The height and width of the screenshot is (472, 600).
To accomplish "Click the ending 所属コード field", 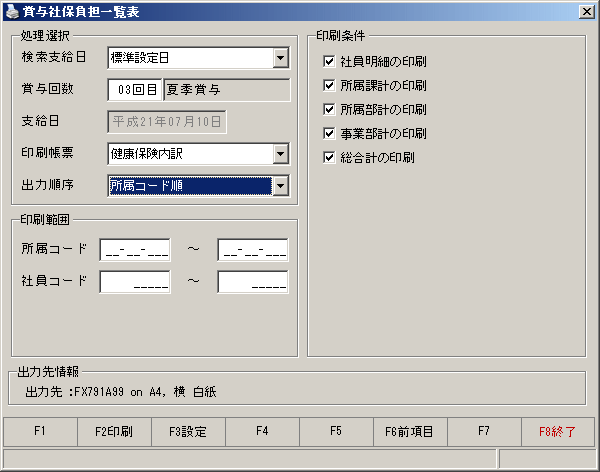I will point(253,250).
